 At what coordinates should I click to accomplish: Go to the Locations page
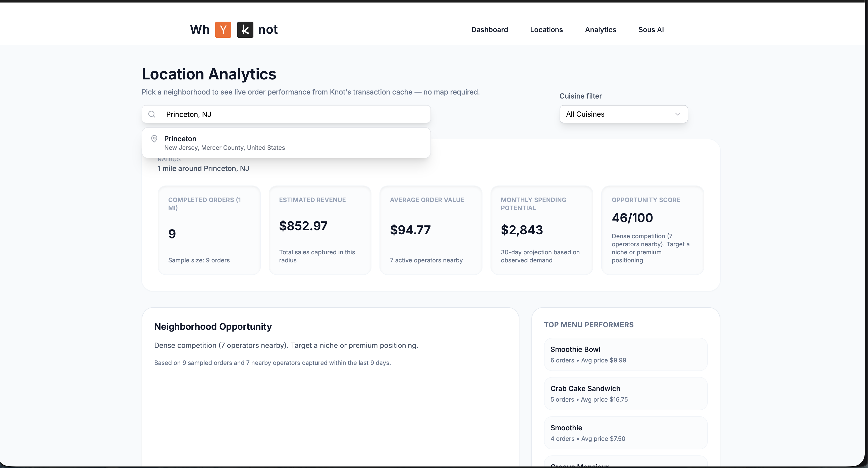546,30
